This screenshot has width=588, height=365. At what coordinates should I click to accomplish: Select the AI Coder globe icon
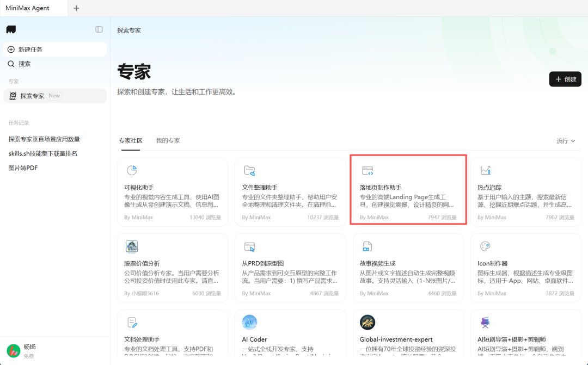[249, 322]
